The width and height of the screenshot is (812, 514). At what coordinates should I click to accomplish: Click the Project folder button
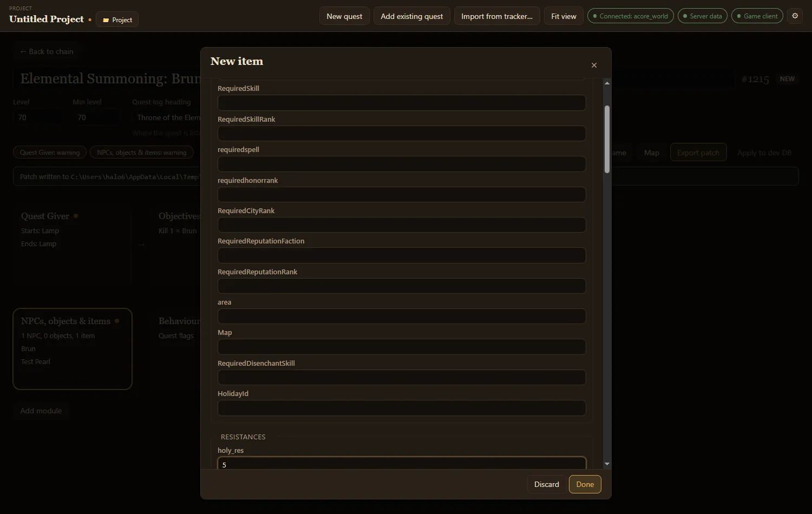[x=117, y=19]
